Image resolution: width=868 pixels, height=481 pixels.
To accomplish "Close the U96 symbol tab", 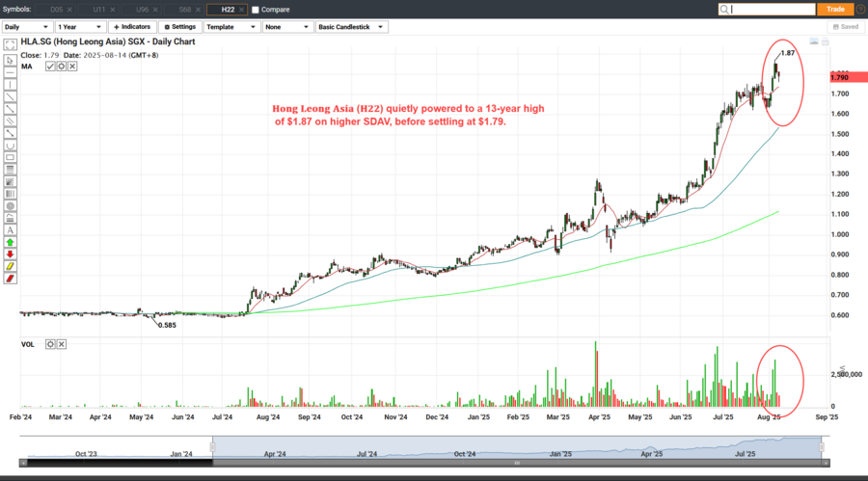I will (x=155, y=10).
